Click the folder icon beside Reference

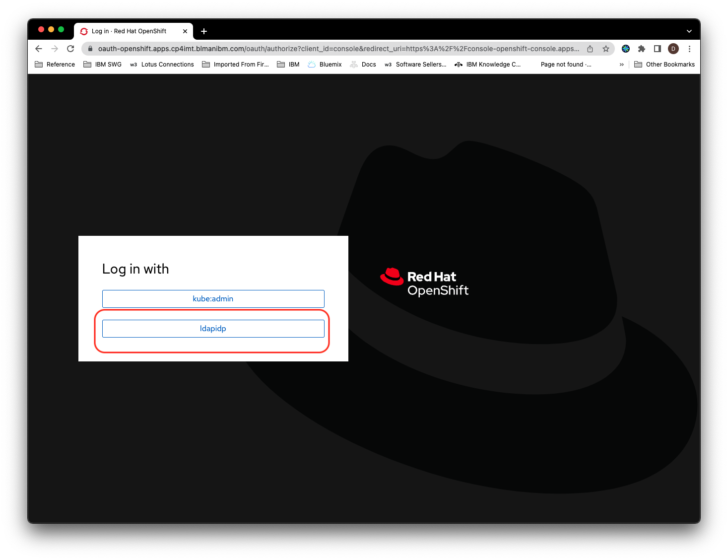[x=39, y=65]
